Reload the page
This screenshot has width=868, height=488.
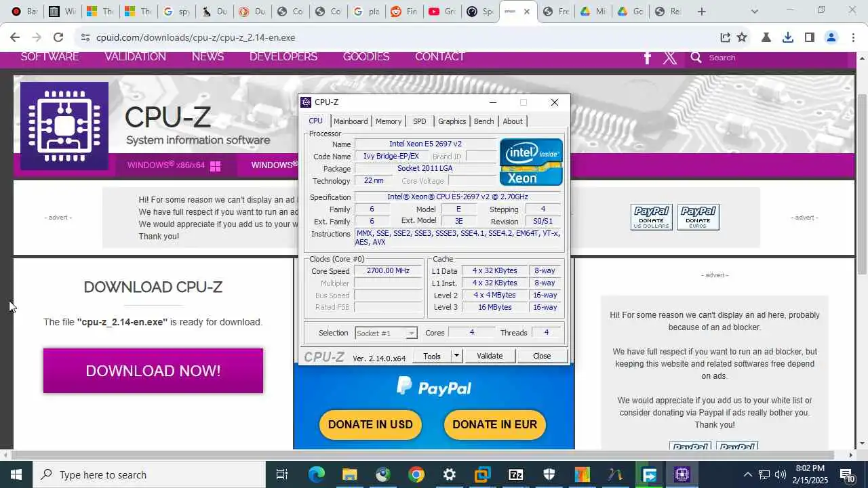pyautogui.click(x=58, y=37)
